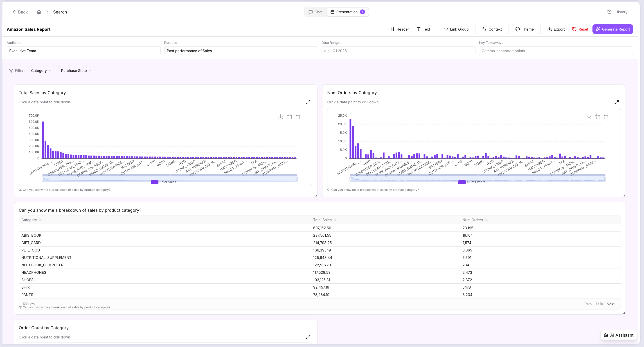
Task: Sort table by Total Sales column
Action: click(325, 220)
